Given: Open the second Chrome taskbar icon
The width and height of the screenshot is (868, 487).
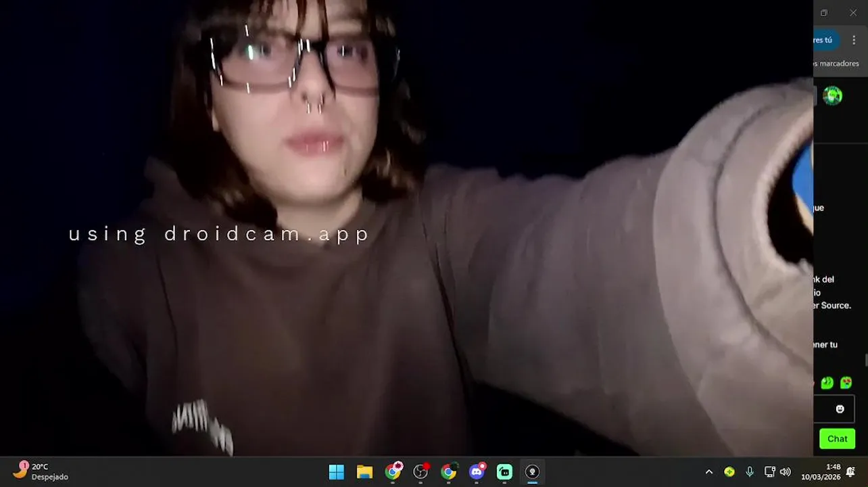Looking at the screenshot, I should 449,472.
